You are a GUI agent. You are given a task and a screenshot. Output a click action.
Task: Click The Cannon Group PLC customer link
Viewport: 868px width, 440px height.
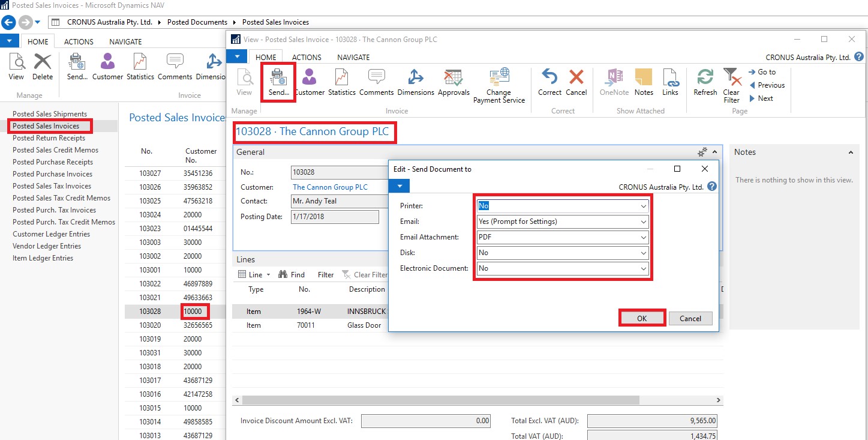[x=330, y=187]
